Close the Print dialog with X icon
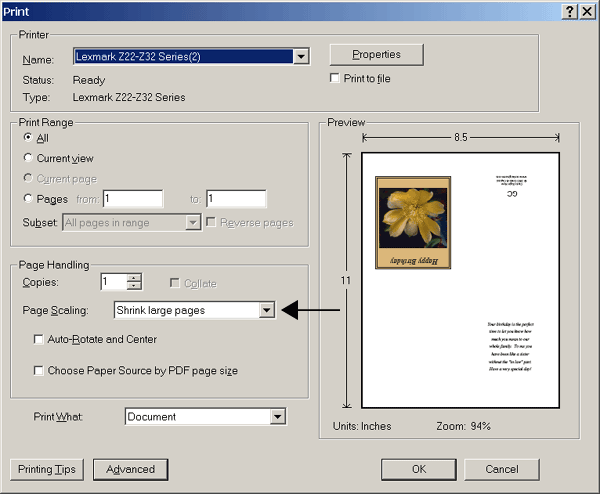The image size is (600, 494). (586, 10)
